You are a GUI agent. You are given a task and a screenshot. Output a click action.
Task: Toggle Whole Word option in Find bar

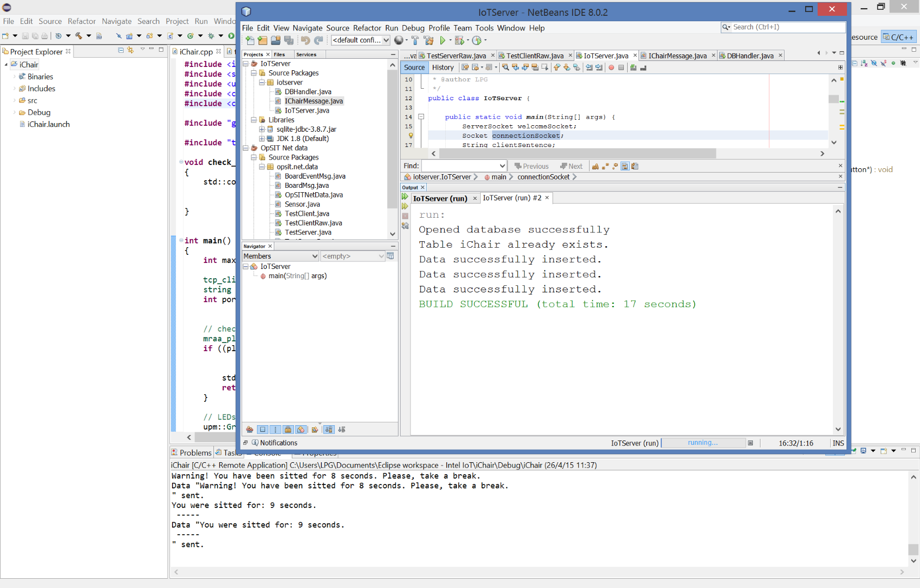(x=605, y=167)
